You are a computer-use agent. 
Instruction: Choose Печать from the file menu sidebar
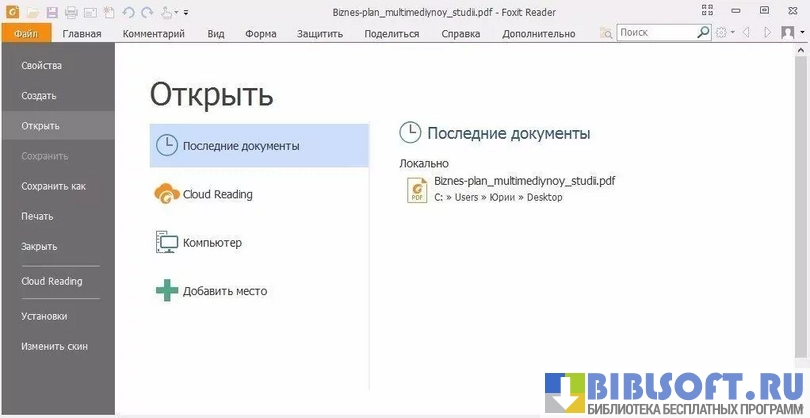pyautogui.click(x=37, y=216)
